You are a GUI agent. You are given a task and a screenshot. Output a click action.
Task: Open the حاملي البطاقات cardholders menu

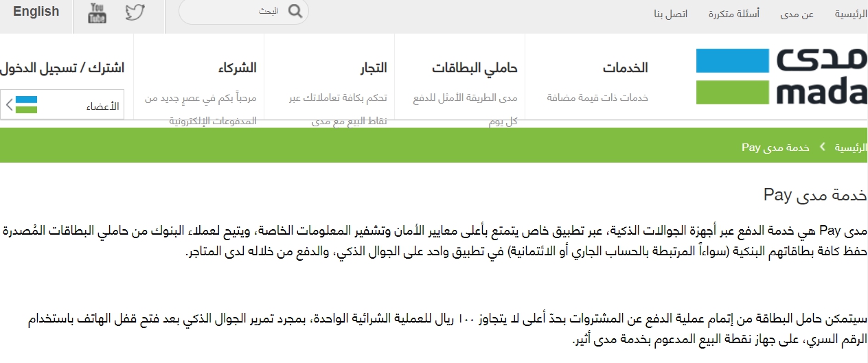(x=475, y=68)
